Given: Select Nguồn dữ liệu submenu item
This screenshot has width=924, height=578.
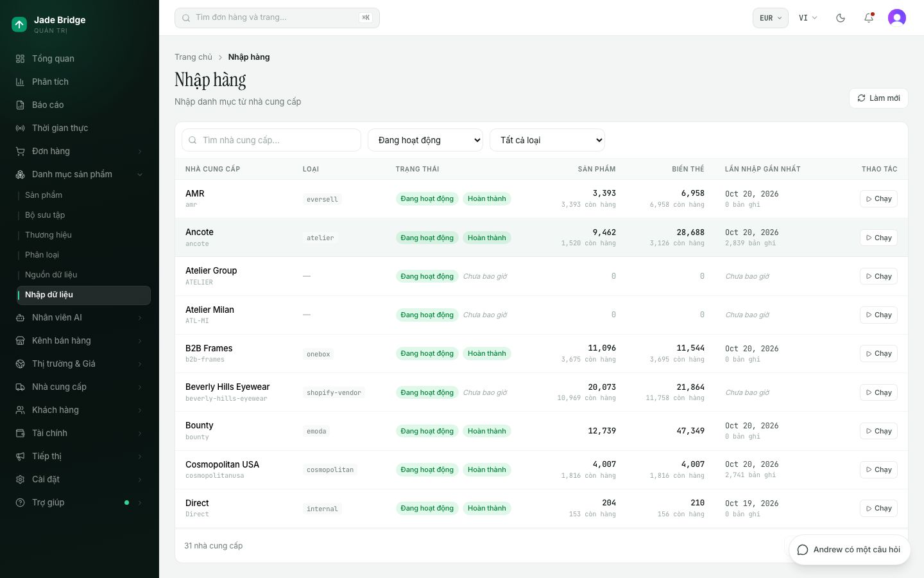Looking at the screenshot, I should click(x=83, y=275).
